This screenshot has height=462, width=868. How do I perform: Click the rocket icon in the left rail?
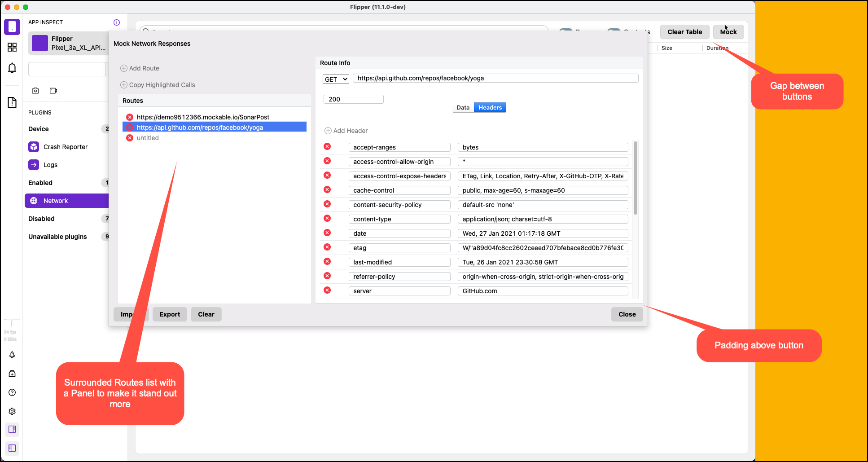click(12, 355)
